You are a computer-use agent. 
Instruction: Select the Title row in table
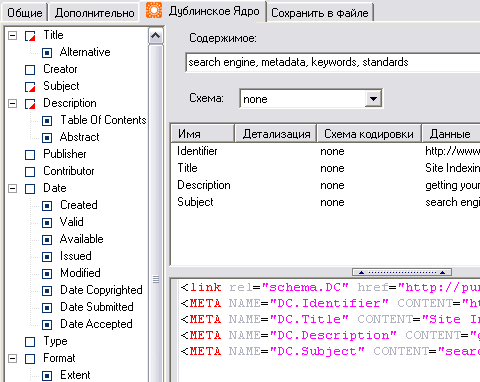point(326,168)
